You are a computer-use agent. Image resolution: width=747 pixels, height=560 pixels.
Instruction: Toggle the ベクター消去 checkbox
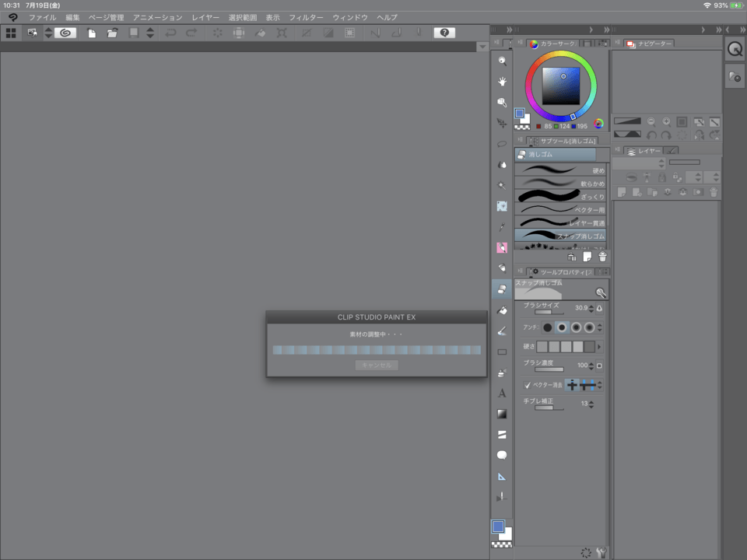[527, 385]
